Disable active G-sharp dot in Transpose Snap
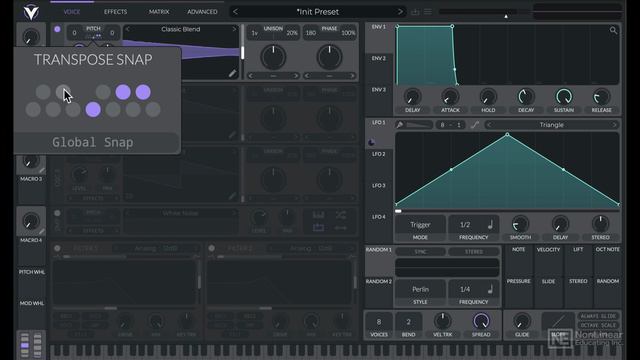The image size is (640, 360). tap(123, 92)
